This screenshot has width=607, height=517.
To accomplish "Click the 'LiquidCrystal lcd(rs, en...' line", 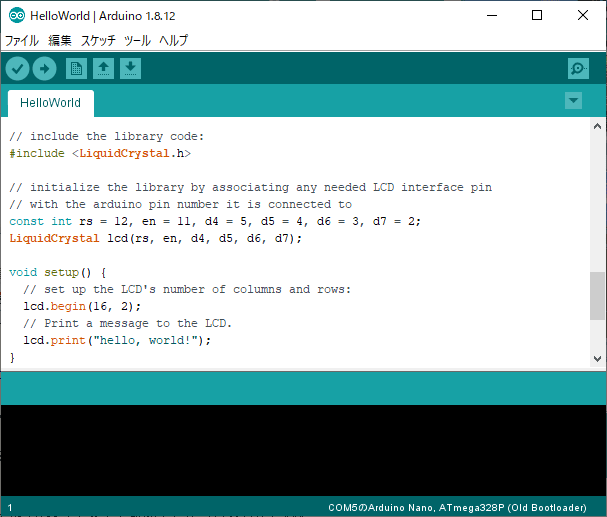I will pyautogui.click(x=156, y=239).
